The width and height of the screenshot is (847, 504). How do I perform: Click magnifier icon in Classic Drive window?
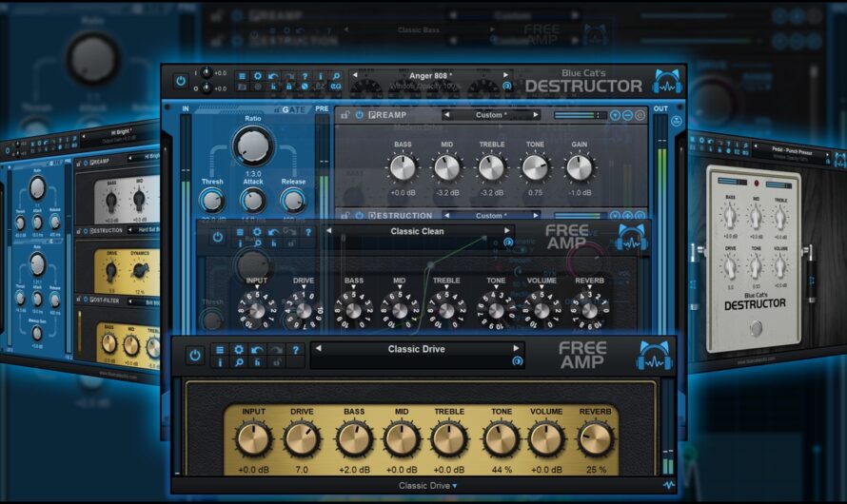coord(239,362)
